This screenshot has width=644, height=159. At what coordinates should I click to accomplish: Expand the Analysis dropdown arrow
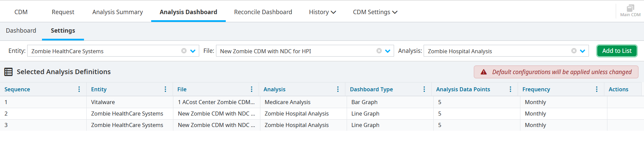pyautogui.click(x=583, y=51)
